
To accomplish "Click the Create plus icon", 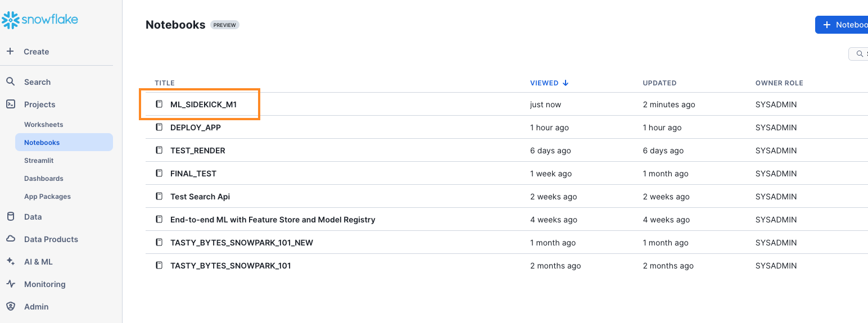I will click(10, 51).
